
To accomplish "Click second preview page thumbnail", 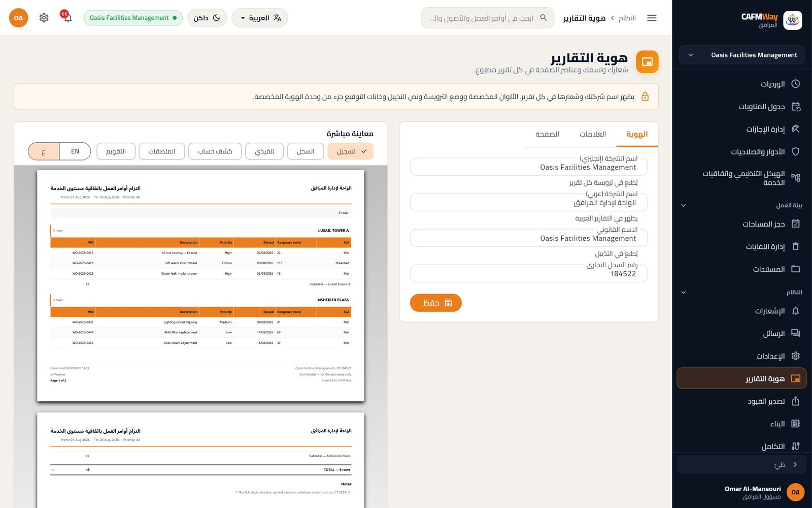I will [201, 460].
